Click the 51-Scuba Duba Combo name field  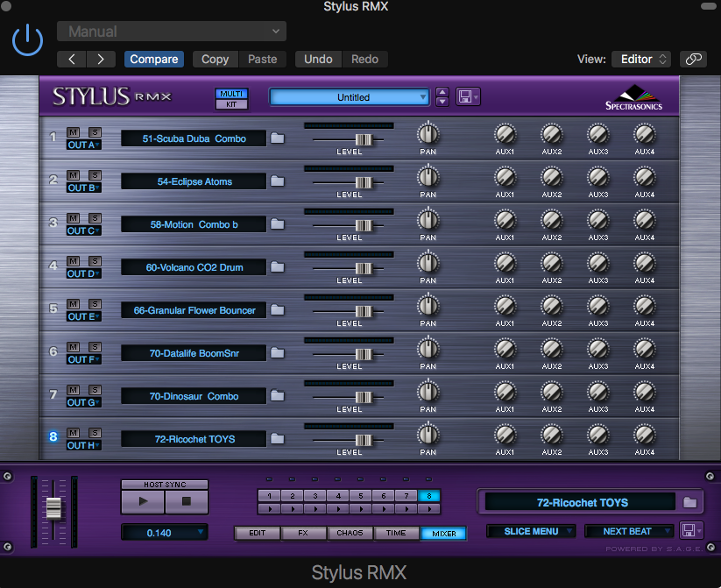point(194,138)
